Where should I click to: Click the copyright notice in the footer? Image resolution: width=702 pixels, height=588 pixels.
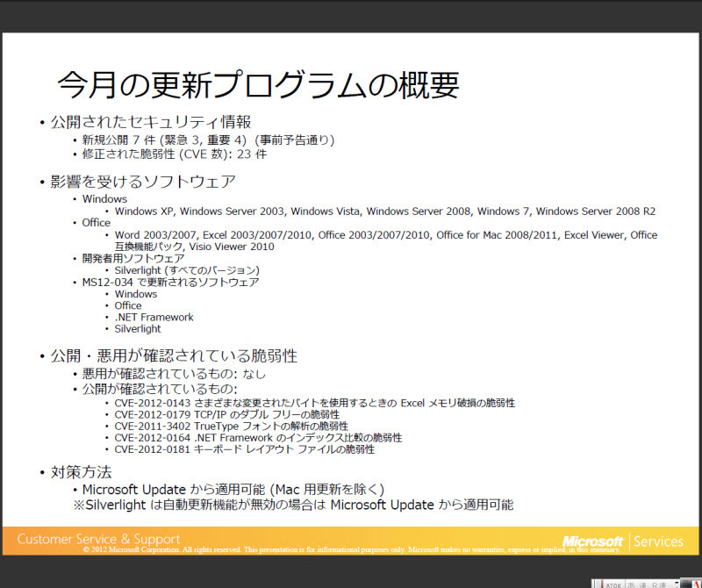(x=351, y=549)
